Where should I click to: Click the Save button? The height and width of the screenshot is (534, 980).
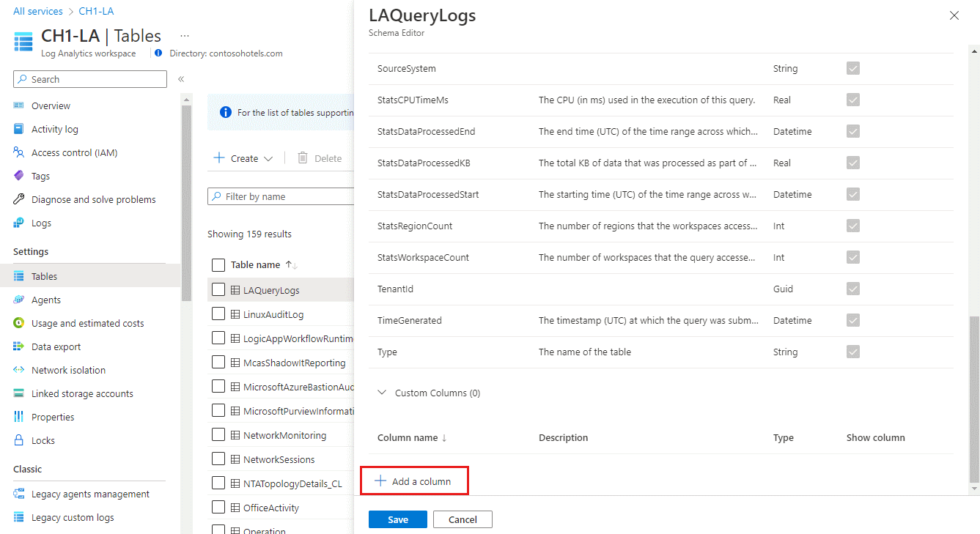[x=397, y=519]
